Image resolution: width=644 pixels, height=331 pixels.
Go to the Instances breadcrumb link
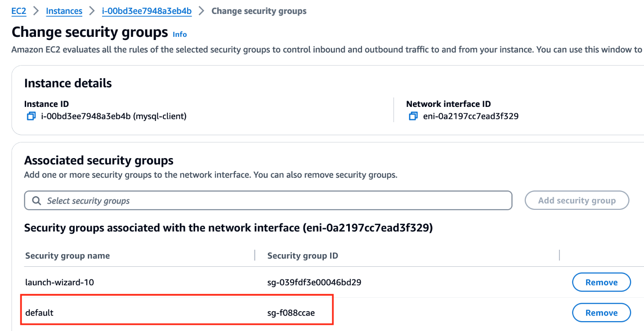(64, 11)
